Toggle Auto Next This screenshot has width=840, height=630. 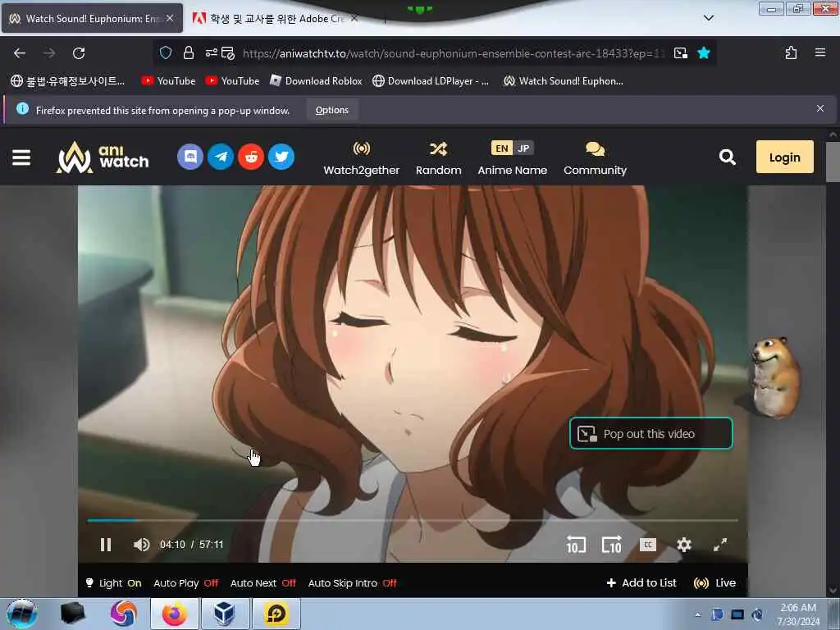click(x=263, y=583)
